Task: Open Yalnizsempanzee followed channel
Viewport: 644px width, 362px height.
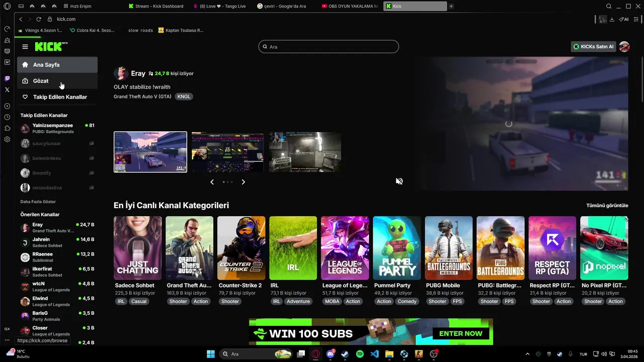Action: pyautogui.click(x=57, y=128)
